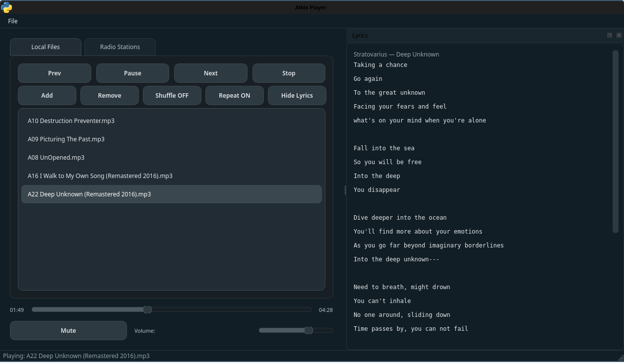Float the Lyrics panel using its undock icon

609,35
